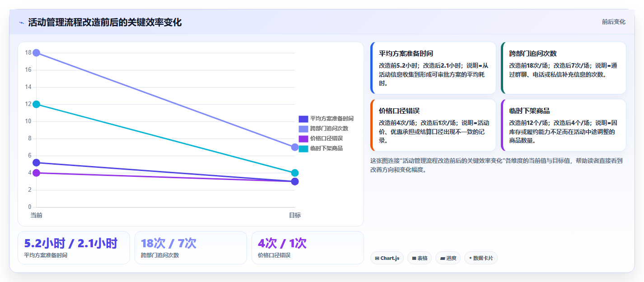This screenshot has width=644, height=282.
Task: Click the 临时下架商品 point at 当前 (12)
Action: (x=37, y=104)
